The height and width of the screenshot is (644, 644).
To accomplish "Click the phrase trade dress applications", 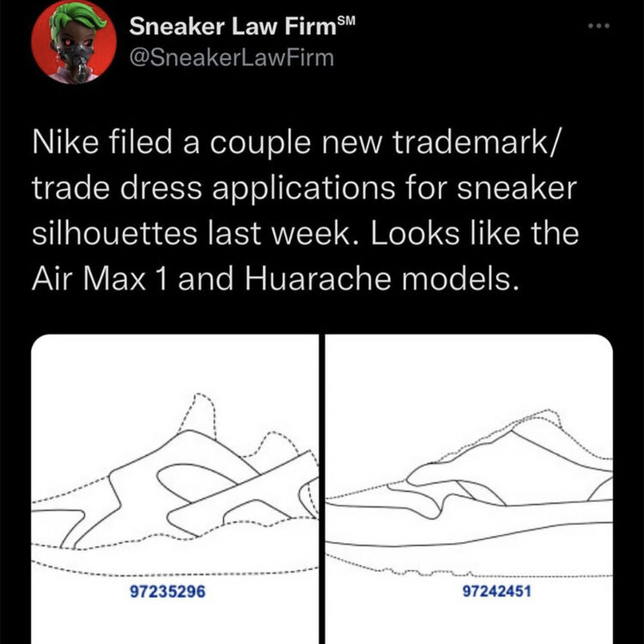I will coord(214,189).
